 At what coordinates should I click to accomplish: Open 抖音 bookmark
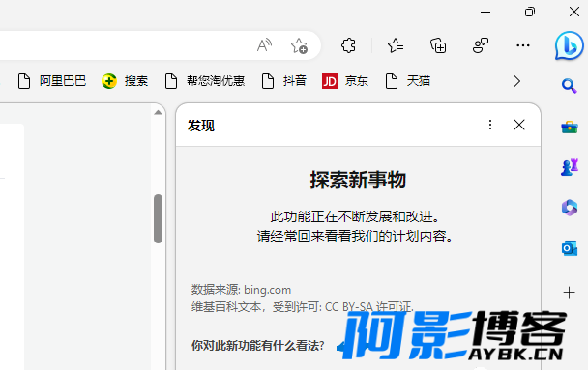tap(284, 81)
